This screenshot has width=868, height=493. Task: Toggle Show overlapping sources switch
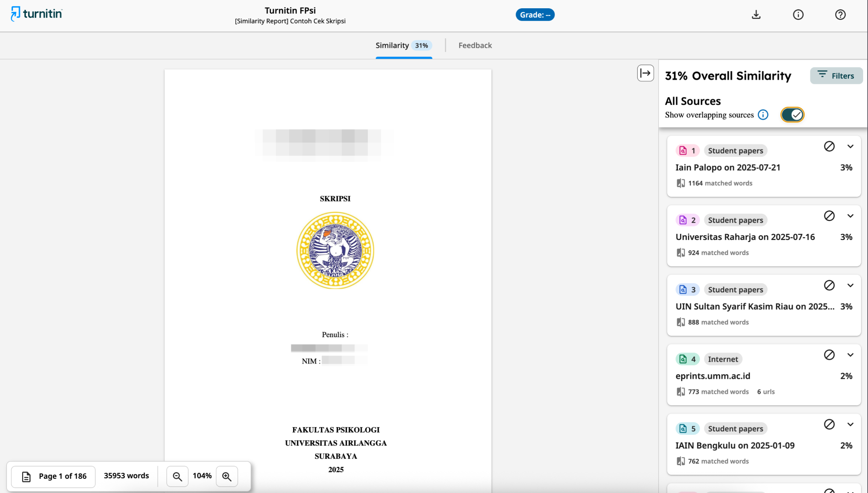tap(792, 115)
